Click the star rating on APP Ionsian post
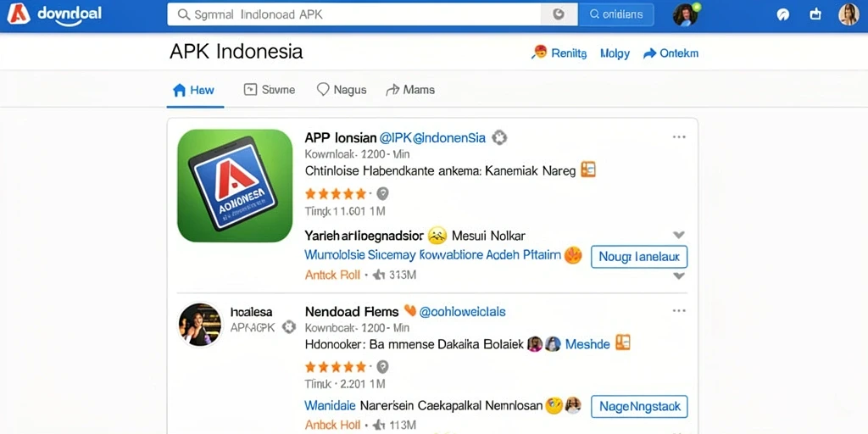This screenshot has height=434, width=868. (336, 194)
